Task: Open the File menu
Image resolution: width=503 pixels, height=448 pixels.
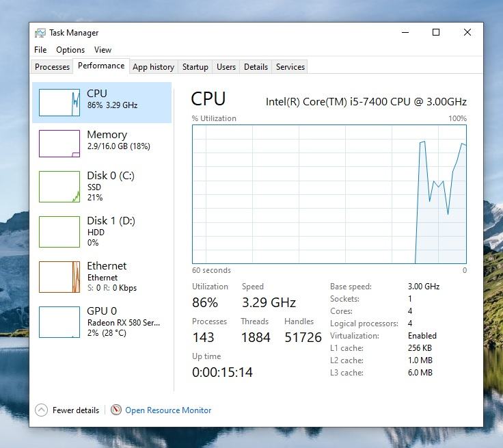Action: pos(40,50)
